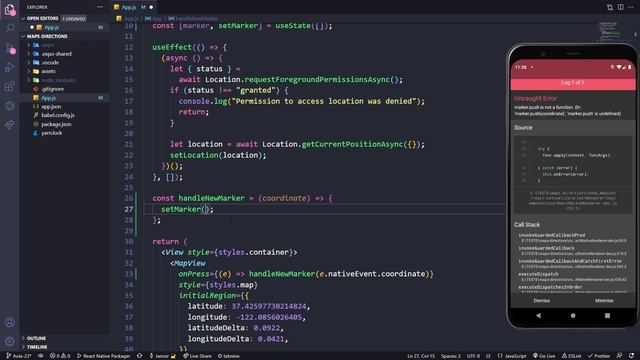The height and width of the screenshot is (360, 640).
Task: Open babel.config.js in explorer
Action: (58, 116)
